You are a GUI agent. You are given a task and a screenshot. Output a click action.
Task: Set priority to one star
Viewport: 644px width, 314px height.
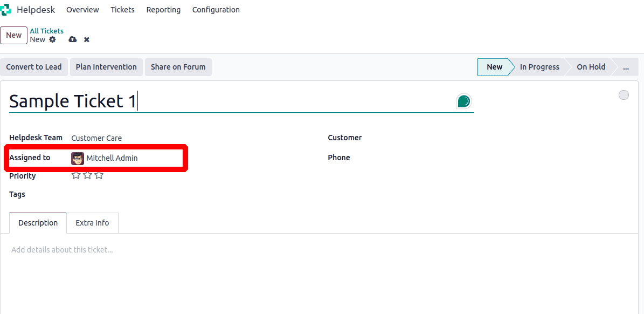[x=76, y=175]
